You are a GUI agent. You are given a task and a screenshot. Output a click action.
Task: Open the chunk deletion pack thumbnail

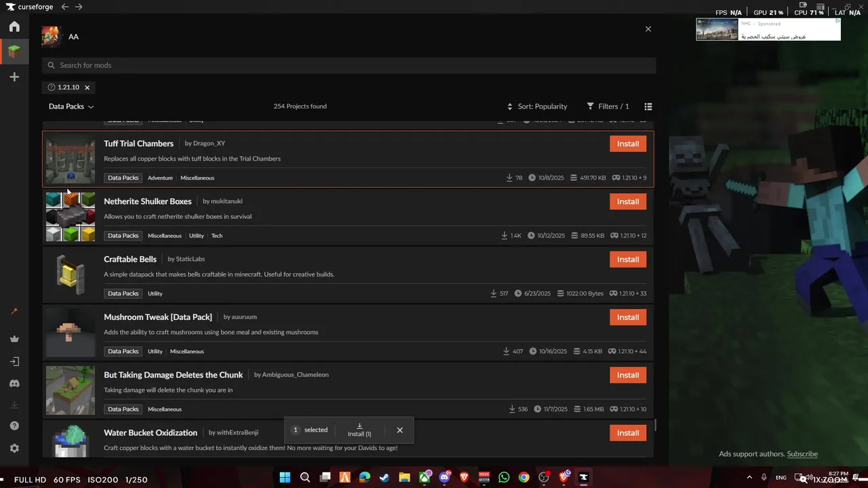[71, 390]
